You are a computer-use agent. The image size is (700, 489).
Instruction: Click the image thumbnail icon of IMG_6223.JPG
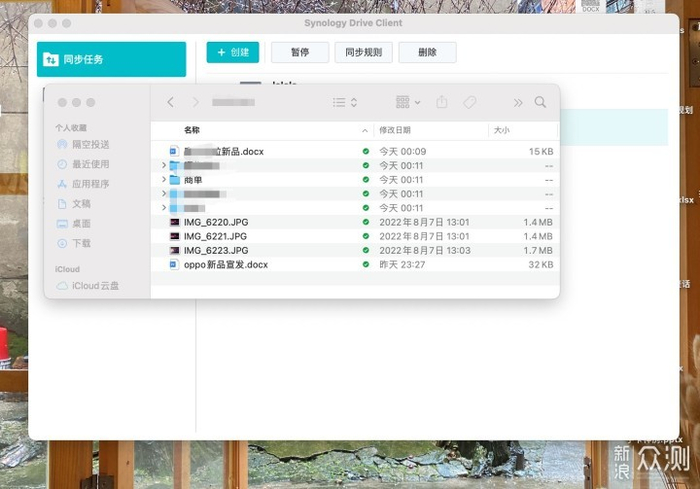click(174, 251)
